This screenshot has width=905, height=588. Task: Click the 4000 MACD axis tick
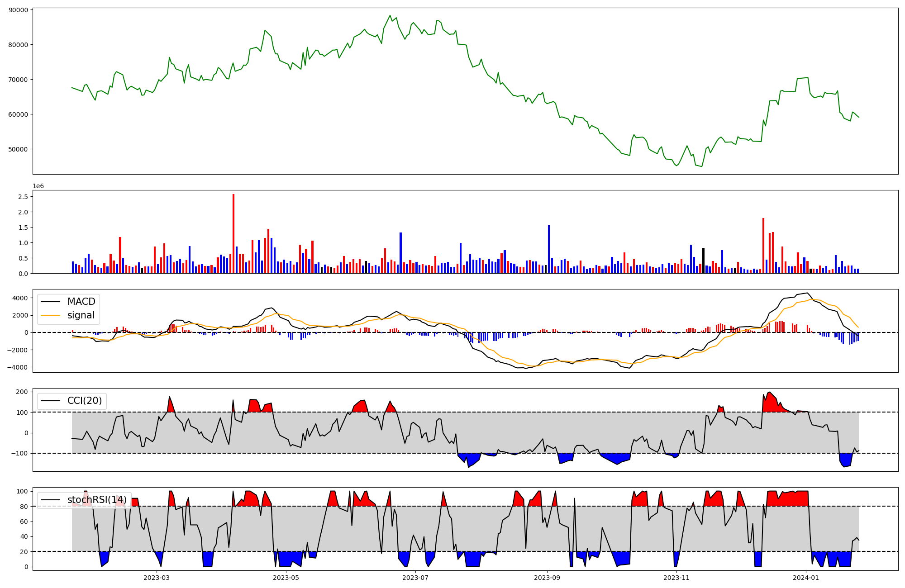[x=21, y=298]
